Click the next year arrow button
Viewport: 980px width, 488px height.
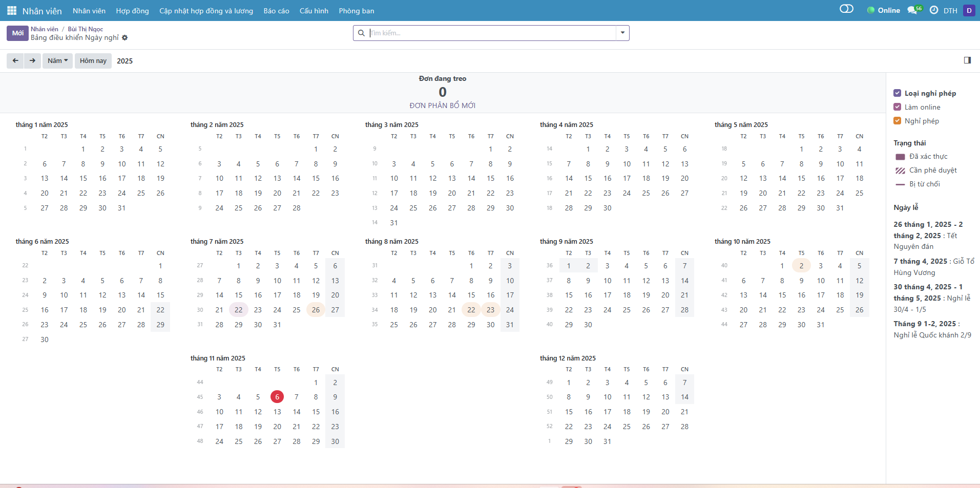(32, 60)
